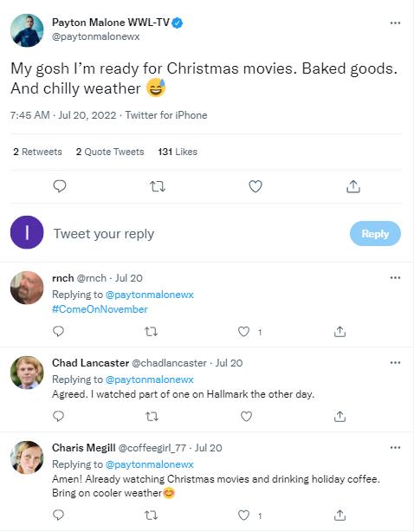Click reply icon on the main tweet
Screen dimensions: 414x532
click(60, 186)
